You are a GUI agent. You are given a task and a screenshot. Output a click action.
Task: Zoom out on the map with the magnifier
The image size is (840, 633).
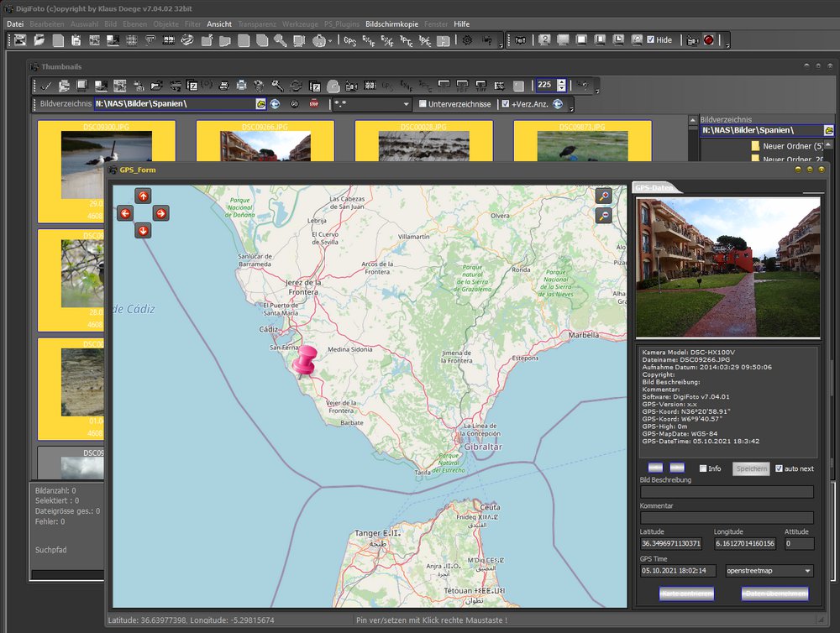603,216
